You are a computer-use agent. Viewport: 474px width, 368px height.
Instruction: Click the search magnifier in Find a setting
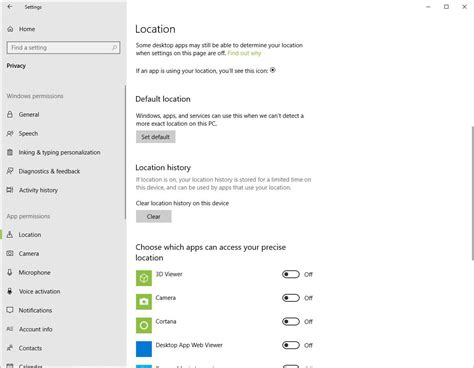[114, 48]
